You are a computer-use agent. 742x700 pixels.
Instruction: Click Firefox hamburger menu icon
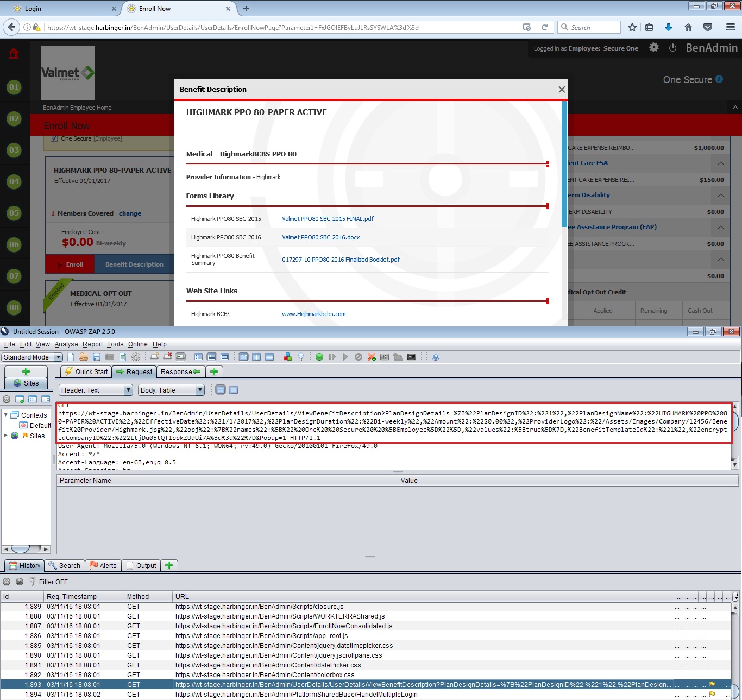(x=731, y=27)
